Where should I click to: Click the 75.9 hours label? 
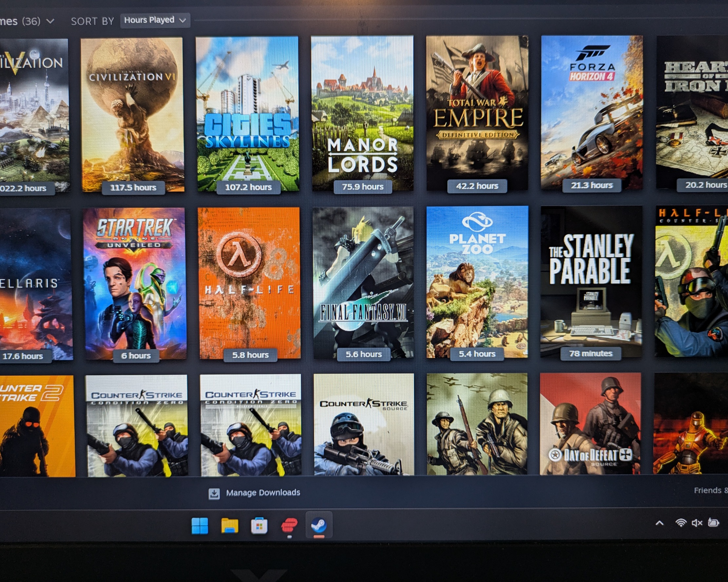(363, 186)
